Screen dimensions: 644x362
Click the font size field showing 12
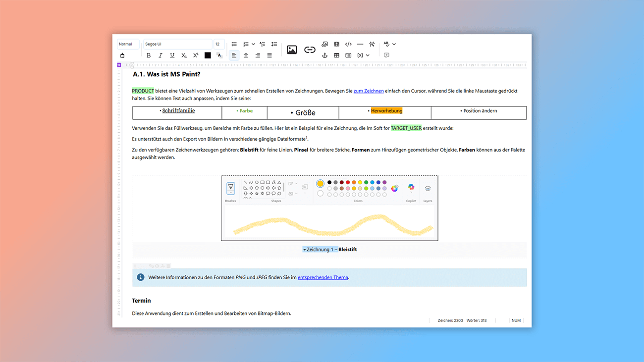pos(218,44)
